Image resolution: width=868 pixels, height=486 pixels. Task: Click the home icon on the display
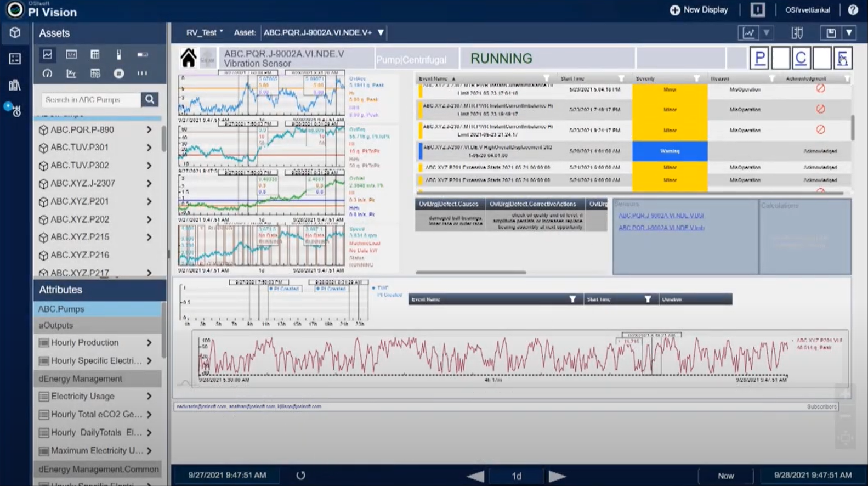point(189,58)
